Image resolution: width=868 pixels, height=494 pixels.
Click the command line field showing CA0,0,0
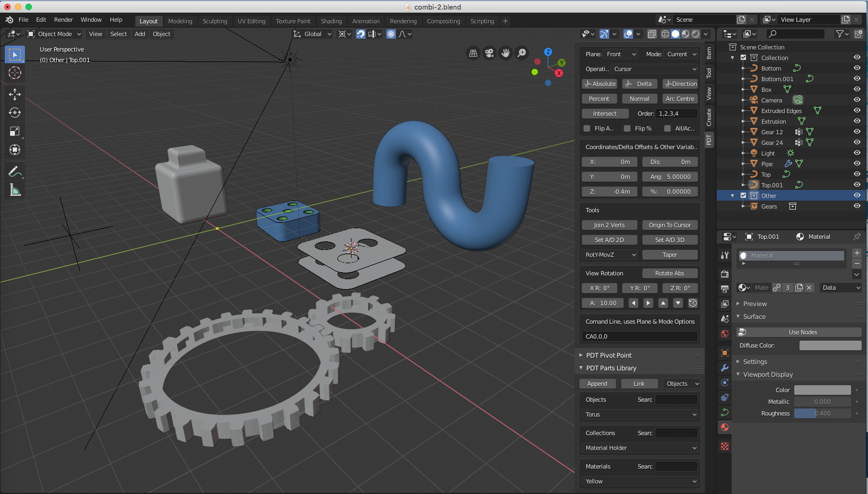[x=639, y=336]
